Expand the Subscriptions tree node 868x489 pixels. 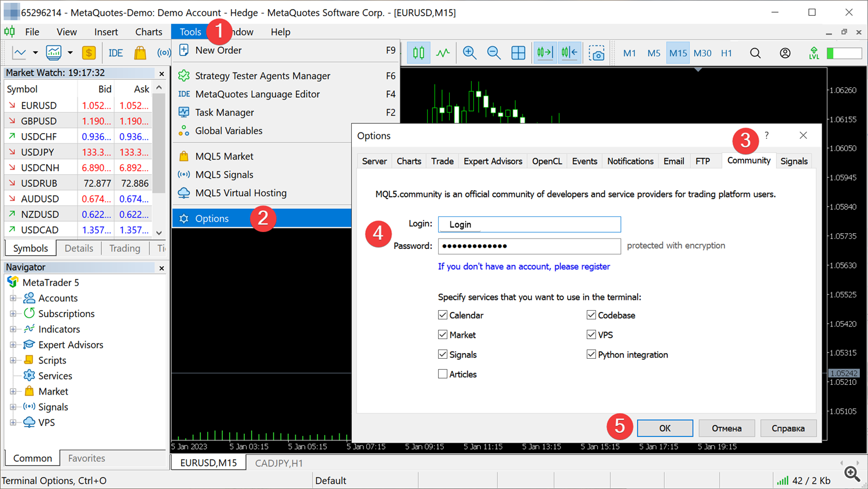pyautogui.click(x=13, y=314)
